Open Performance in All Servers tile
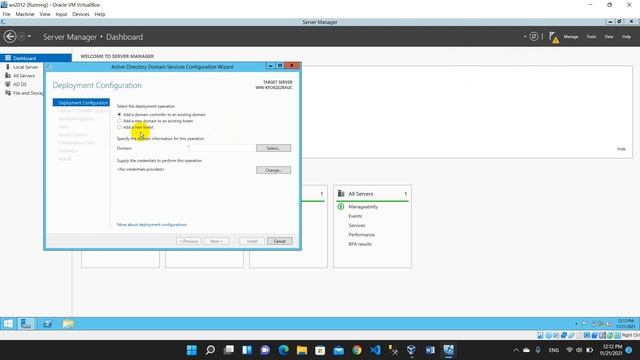The width and height of the screenshot is (640, 360). (x=362, y=235)
